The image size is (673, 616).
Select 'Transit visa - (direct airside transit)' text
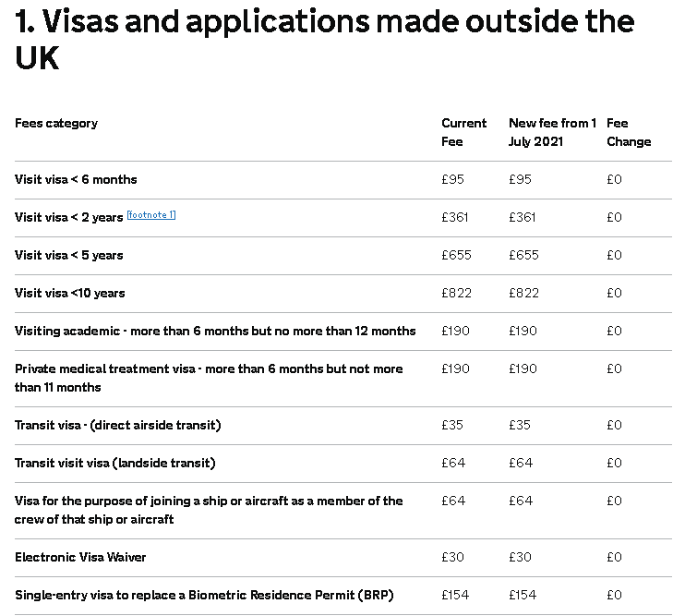coord(117,425)
